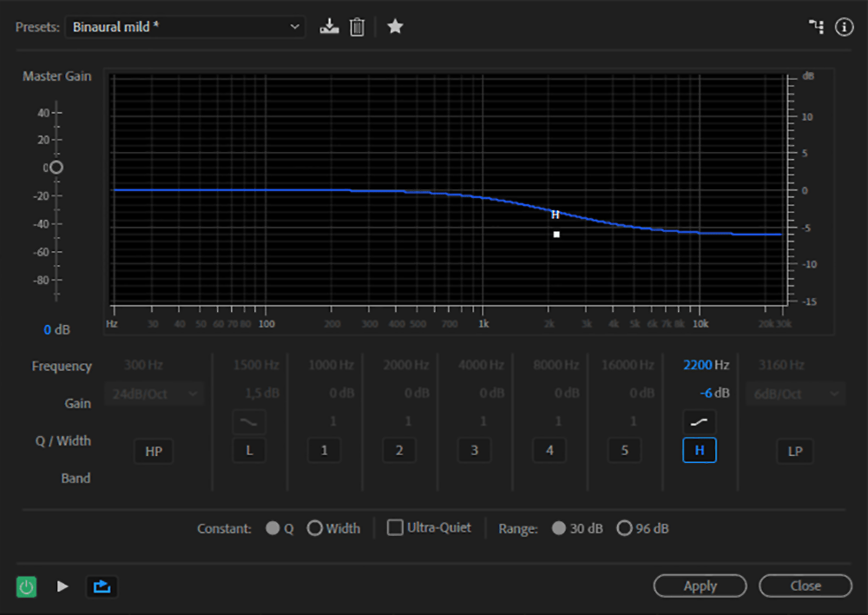Enable the Ultra-Quiet checkbox

(395, 527)
